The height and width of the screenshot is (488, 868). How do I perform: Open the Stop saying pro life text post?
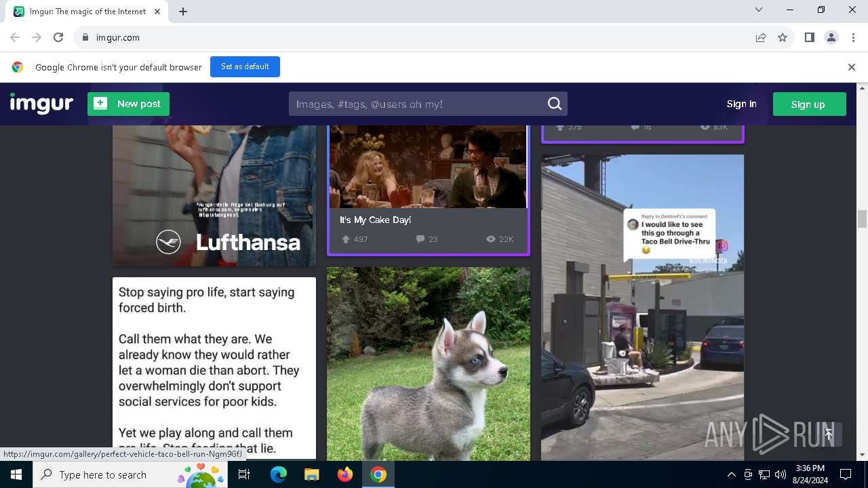pyautogui.click(x=214, y=369)
